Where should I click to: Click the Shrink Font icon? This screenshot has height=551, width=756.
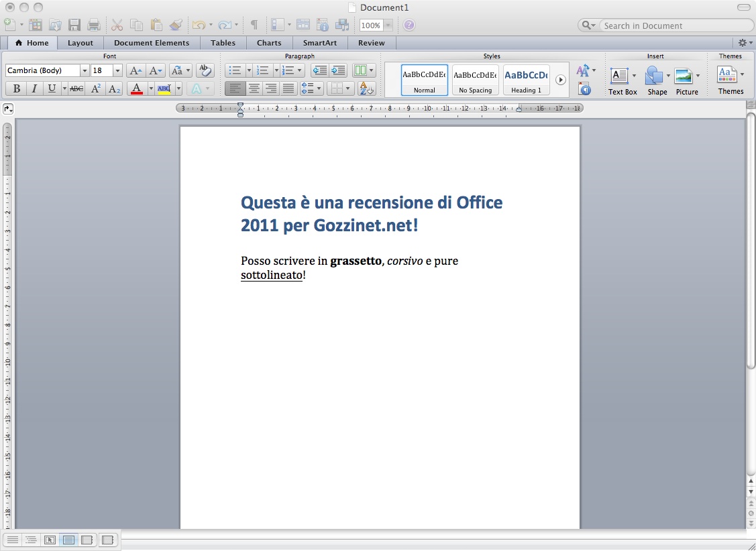156,71
